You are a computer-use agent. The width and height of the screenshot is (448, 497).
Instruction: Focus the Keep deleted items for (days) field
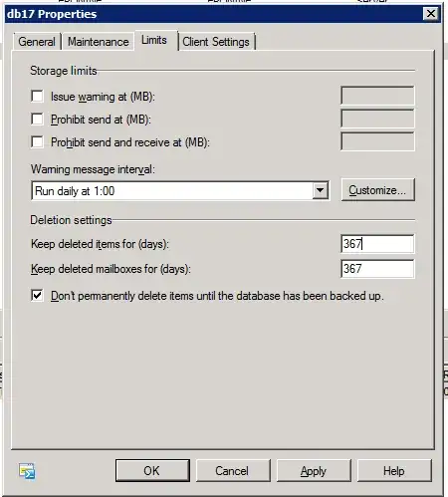pyautogui.click(x=377, y=244)
